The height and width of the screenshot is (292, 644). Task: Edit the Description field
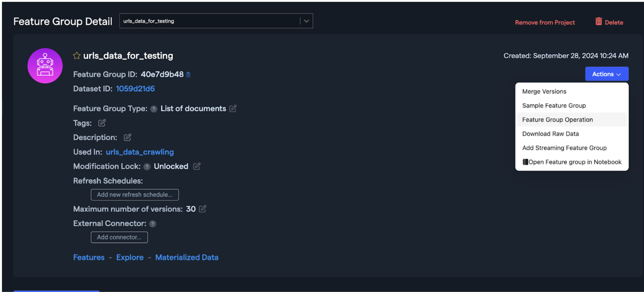coord(127,137)
